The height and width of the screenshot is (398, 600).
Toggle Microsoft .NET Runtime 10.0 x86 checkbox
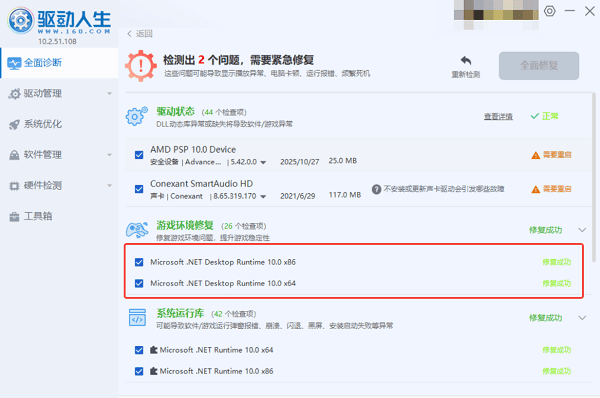[x=139, y=371]
